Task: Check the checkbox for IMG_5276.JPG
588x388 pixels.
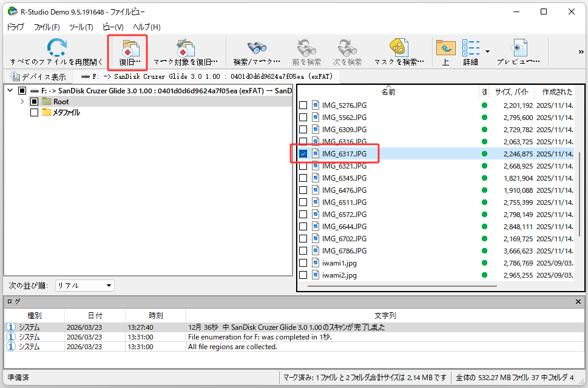Action: coord(302,105)
